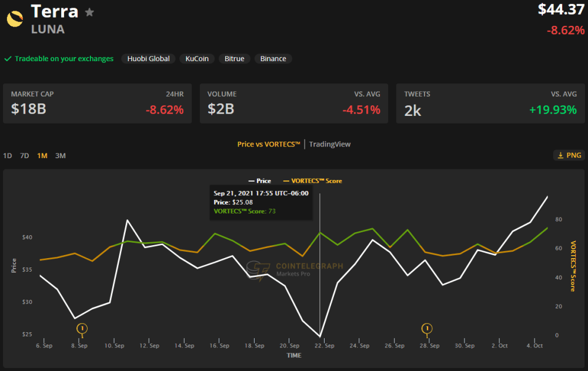Click the Terra coin name heading

[54, 11]
